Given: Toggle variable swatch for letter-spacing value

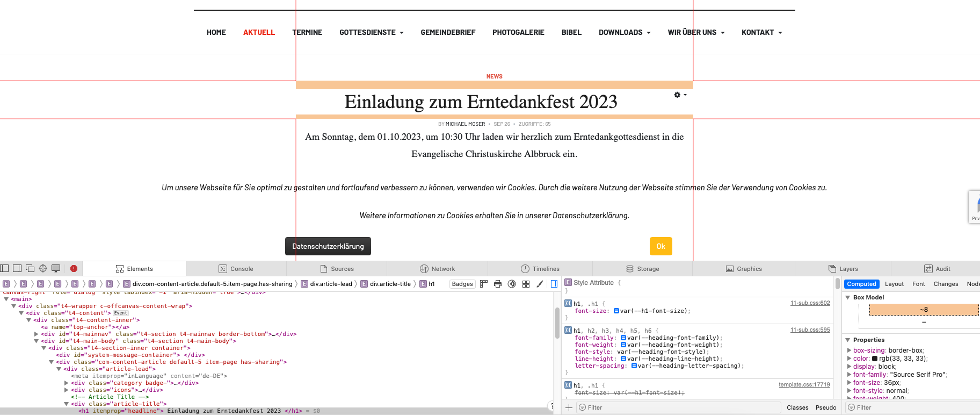Looking at the screenshot, I should pos(634,366).
